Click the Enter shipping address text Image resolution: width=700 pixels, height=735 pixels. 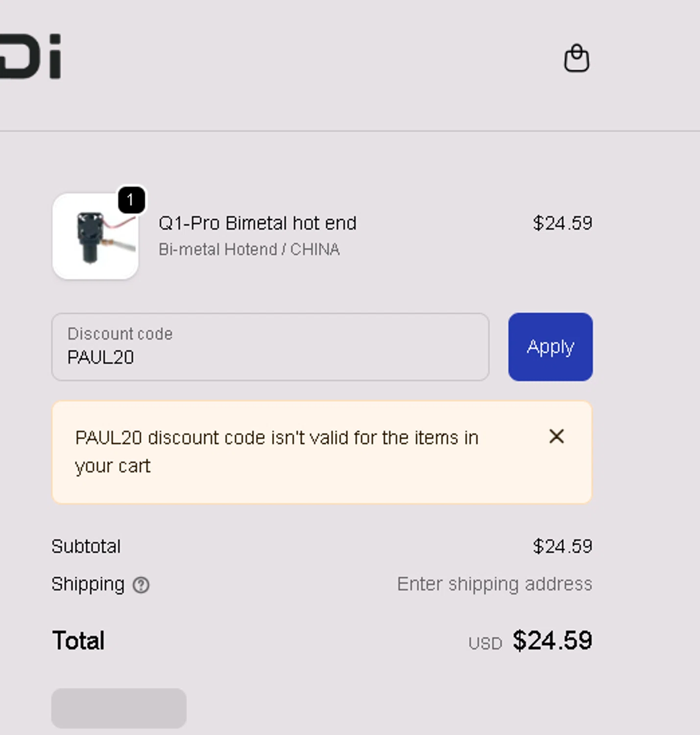click(x=494, y=584)
